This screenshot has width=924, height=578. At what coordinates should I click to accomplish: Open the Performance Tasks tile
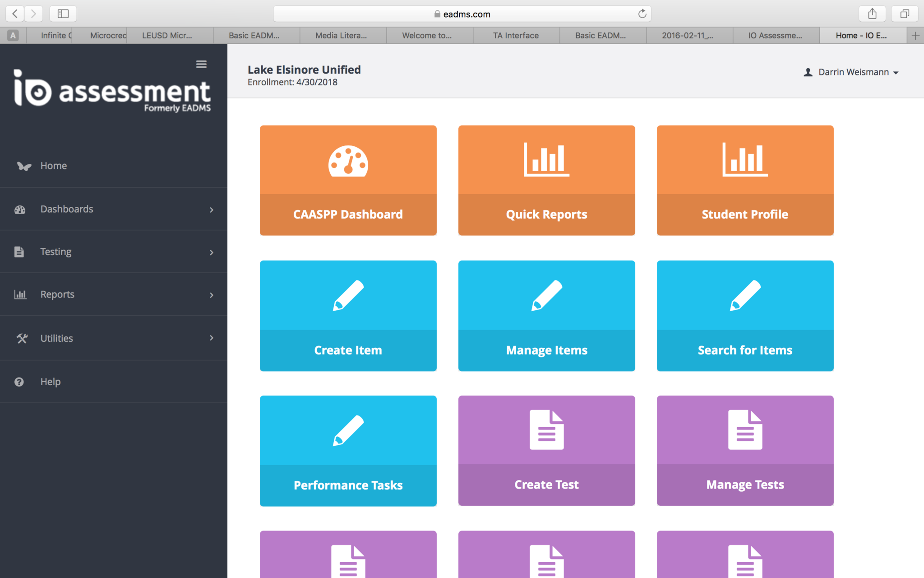click(x=348, y=450)
